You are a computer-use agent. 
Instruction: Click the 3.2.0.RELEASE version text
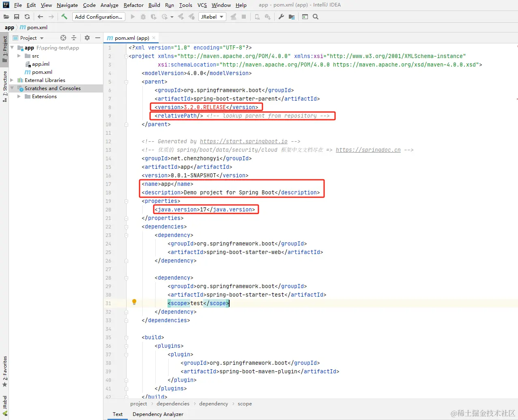tap(204, 108)
